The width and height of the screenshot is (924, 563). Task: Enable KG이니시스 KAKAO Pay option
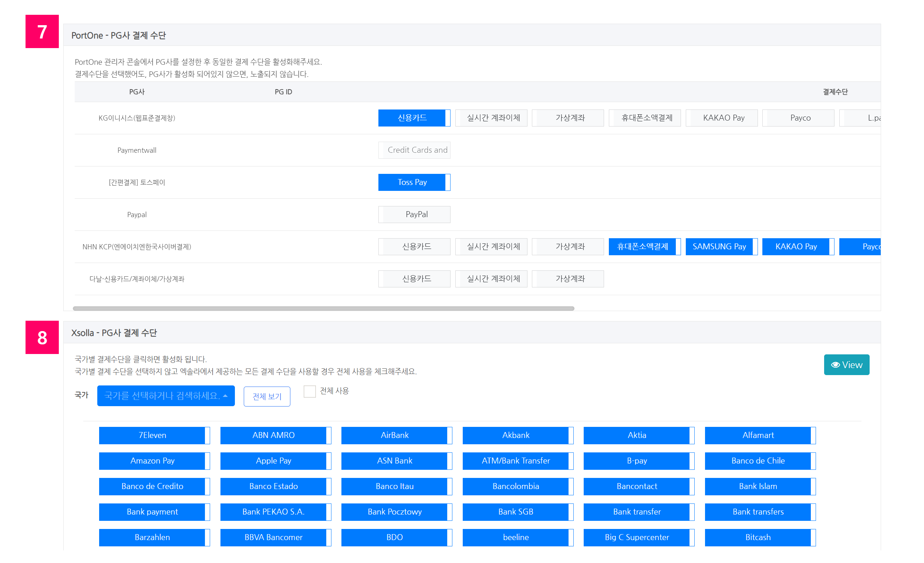coord(722,118)
